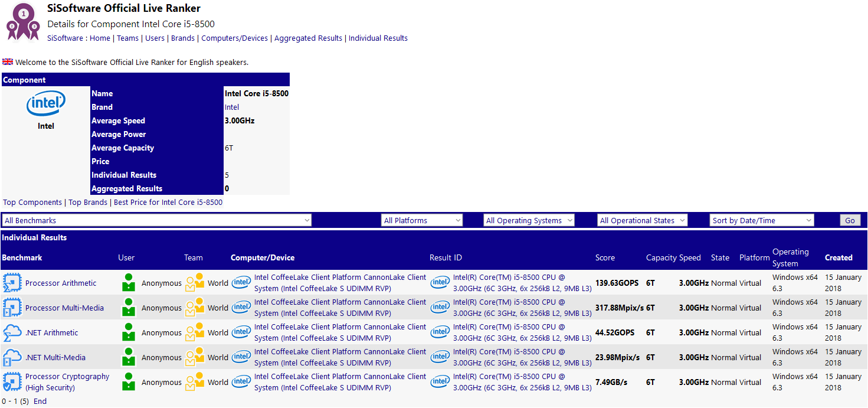868x408 pixels.
Task: Open the .NET Multi-Media benchmark link
Action: [55, 357]
